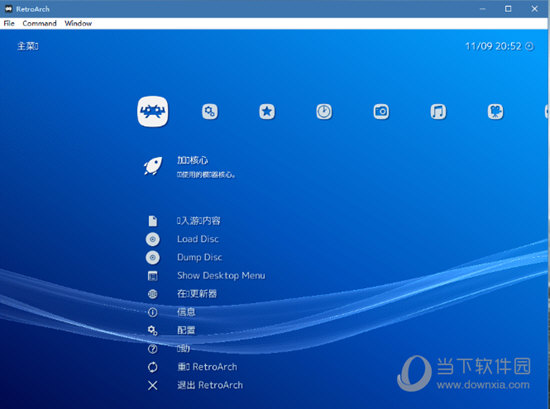
Task: Open the 配置 configuration entry
Action: click(x=186, y=330)
